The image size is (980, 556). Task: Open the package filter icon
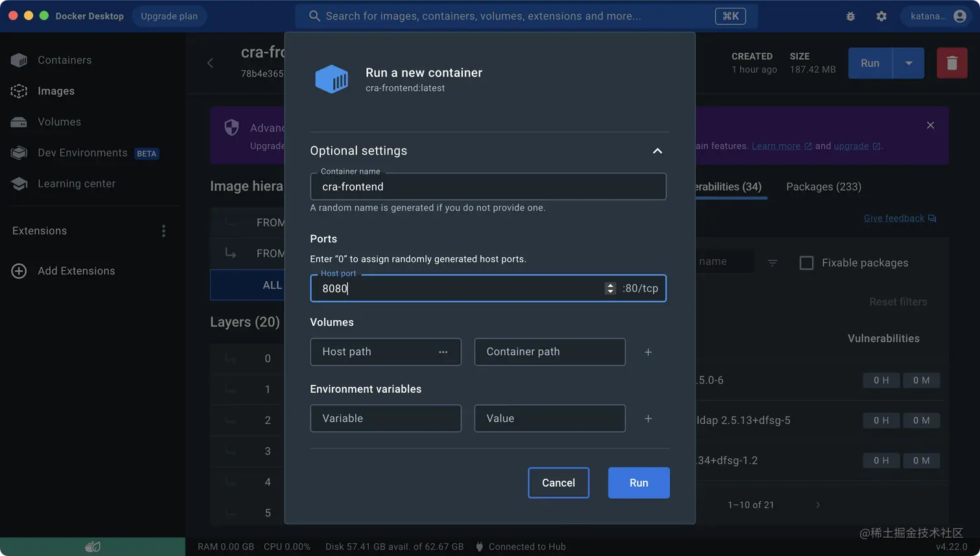[x=773, y=262]
